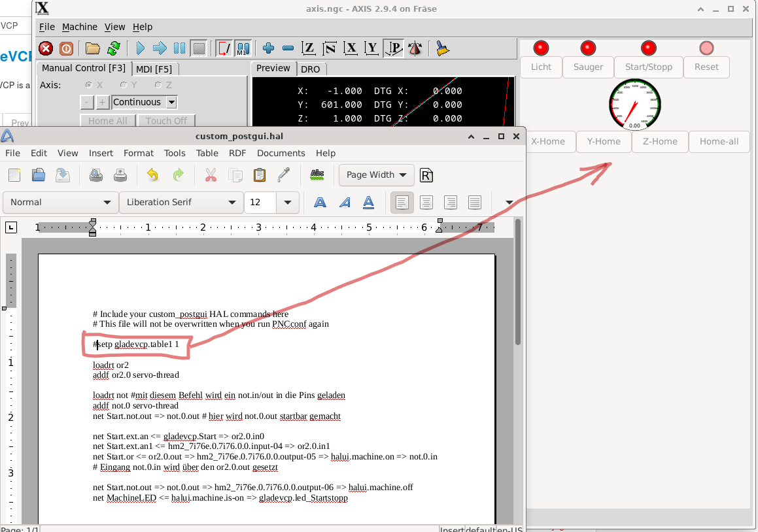Open the Page Width zoom dropdown
This screenshot has height=532, width=758.
[376, 175]
